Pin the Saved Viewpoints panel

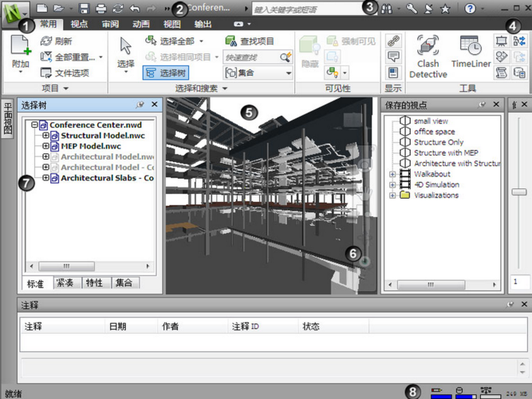pyautogui.click(x=483, y=105)
